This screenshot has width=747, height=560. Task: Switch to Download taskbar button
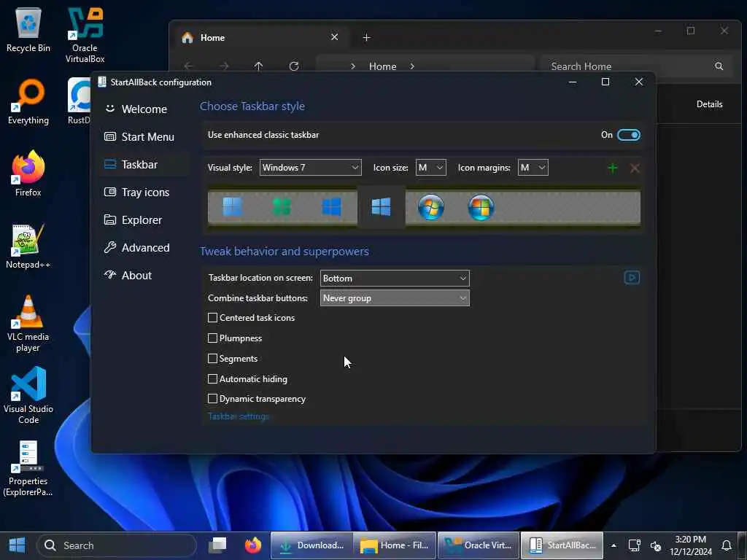click(x=312, y=545)
